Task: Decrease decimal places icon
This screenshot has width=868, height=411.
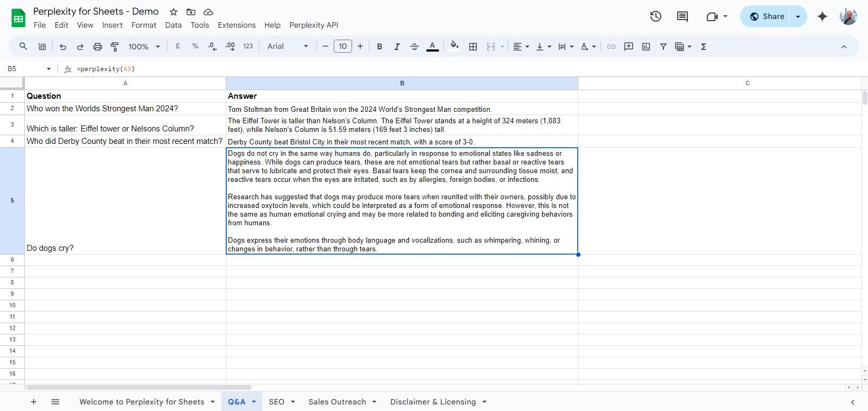Action: [213, 47]
